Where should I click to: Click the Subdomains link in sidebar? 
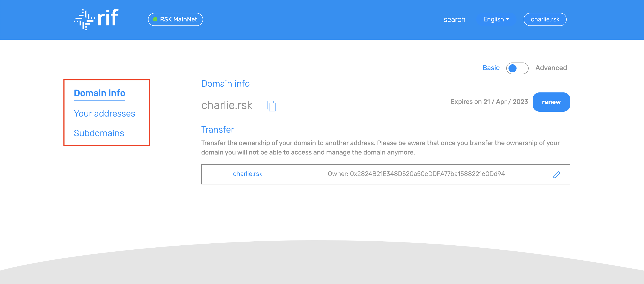click(x=99, y=133)
